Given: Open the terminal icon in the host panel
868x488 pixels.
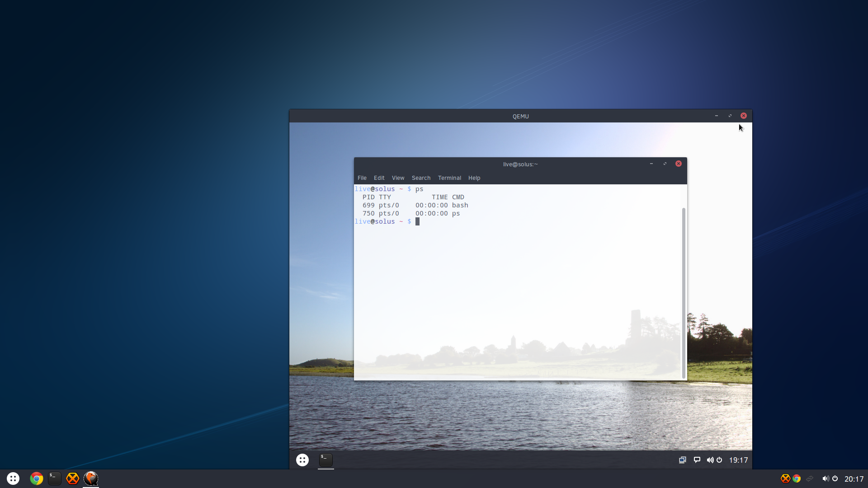Looking at the screenshot, I should point(55,479).
